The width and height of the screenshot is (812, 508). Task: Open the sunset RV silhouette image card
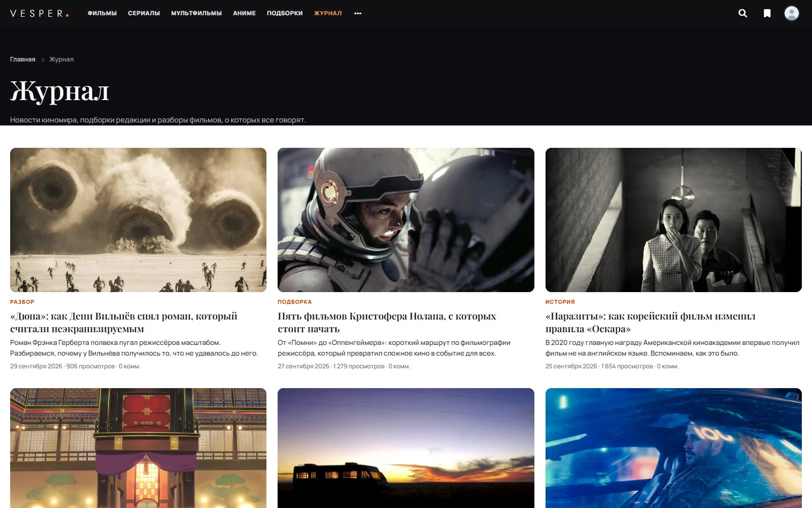406,448
